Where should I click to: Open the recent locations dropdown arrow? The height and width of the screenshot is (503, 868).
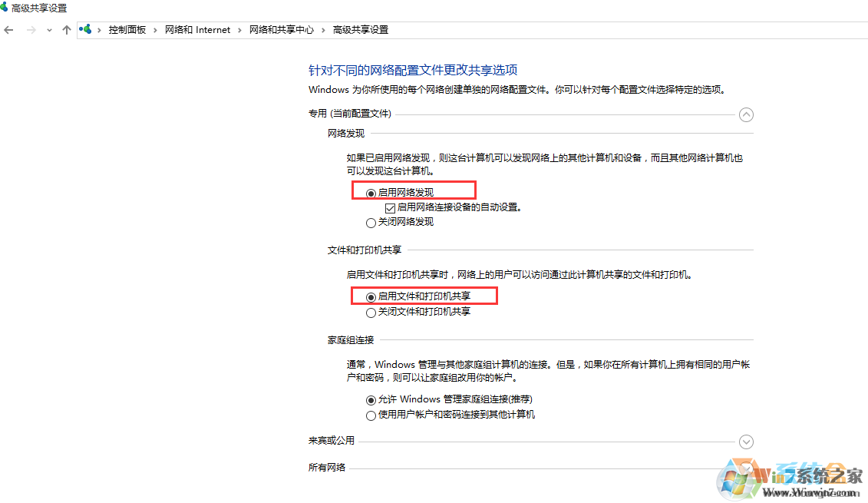point(50,31)
